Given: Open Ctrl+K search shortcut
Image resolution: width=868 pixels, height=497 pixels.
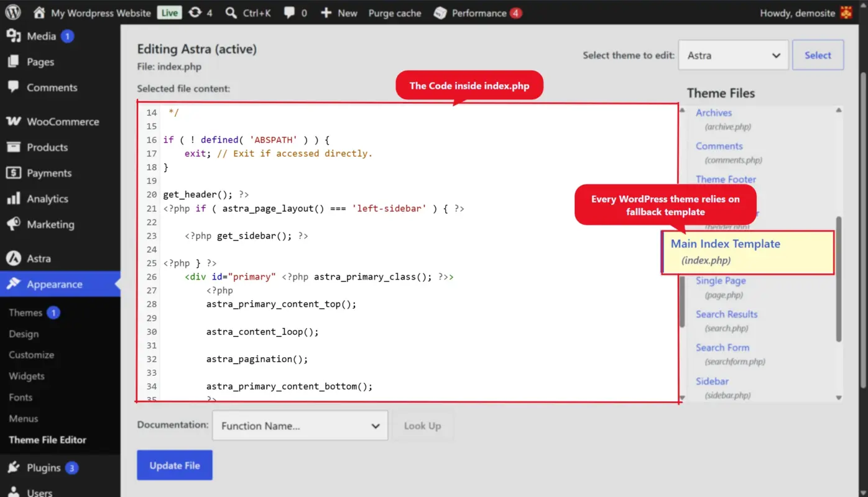Looking at the screenshot, I should point(257,12).
